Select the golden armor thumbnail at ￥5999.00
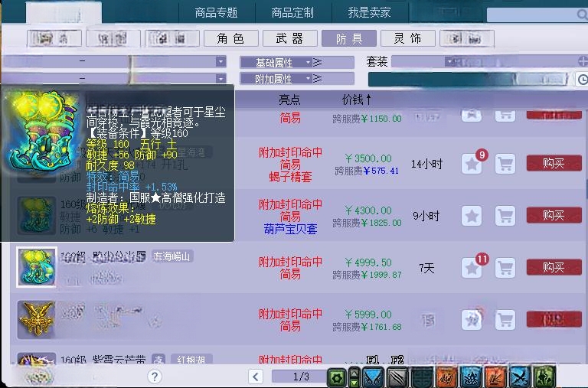 pos(36,319)
